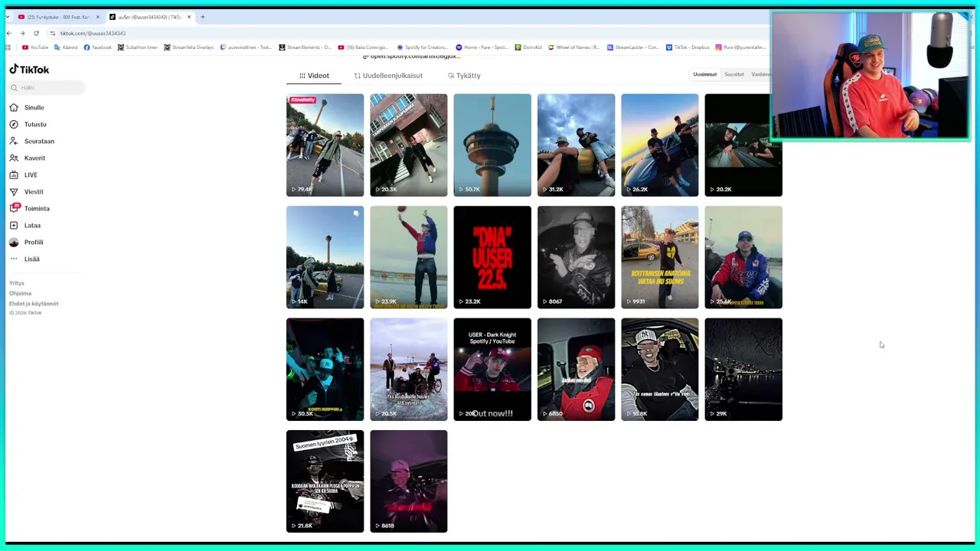Open the Kaverit friends page
The image size is (980, 551).
pos(28,158)
